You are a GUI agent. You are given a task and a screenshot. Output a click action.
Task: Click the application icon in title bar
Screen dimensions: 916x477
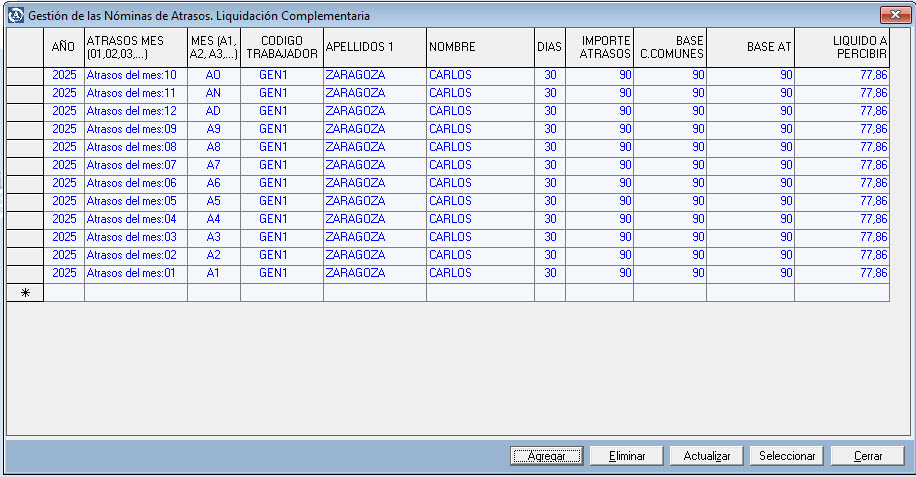coord(15,16)
